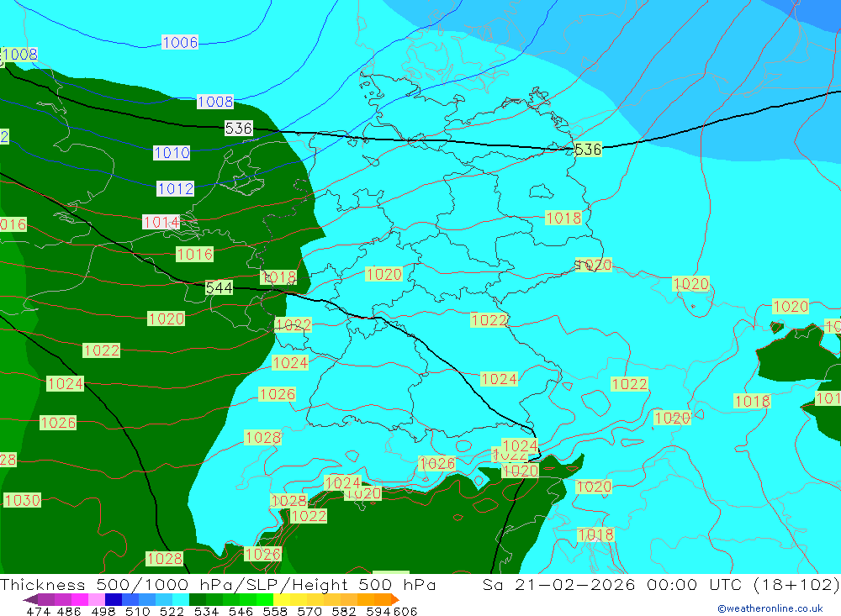Click the 522 legend value
The image size is (841, 616).
[x=172, y=611]
